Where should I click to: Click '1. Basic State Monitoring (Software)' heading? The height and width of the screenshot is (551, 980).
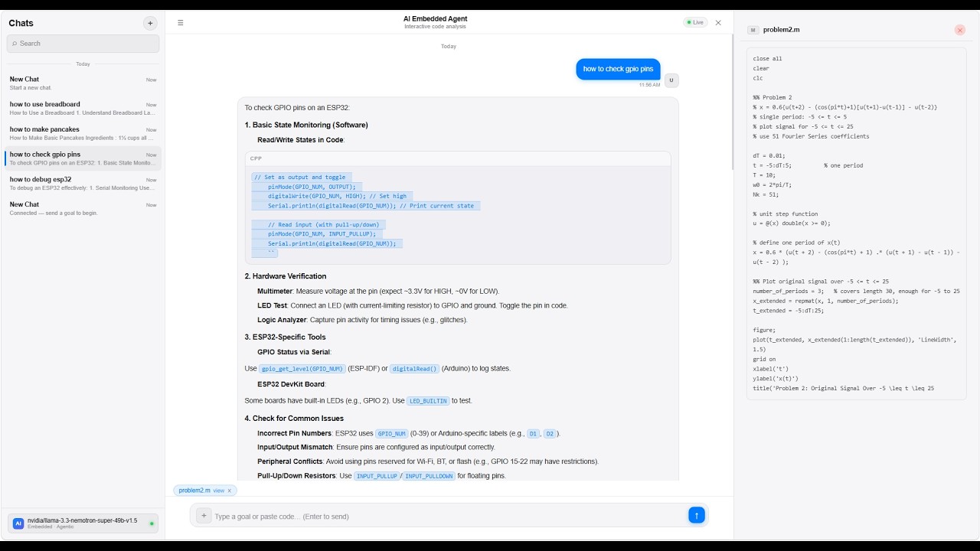[306, 125]
